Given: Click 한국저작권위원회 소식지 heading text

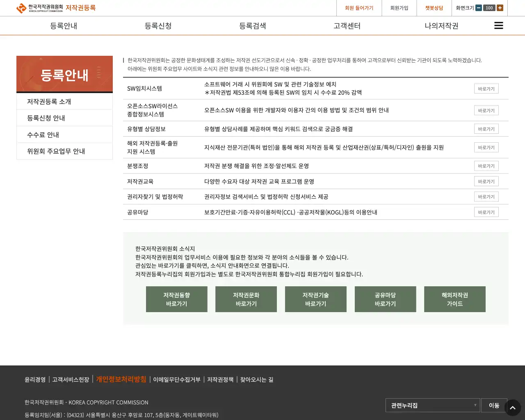Looking at the screenshot, I should (165, 249).
